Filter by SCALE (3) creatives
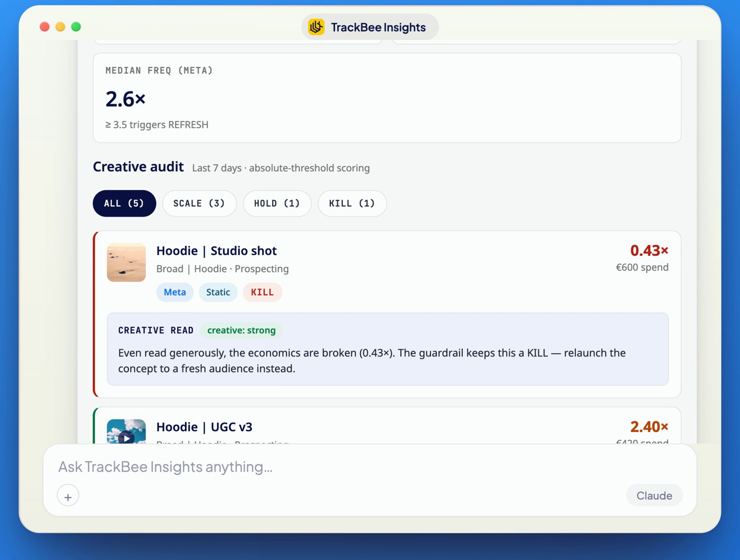The image size is (740, 560). pyautogui.click(x=199, y=203)
